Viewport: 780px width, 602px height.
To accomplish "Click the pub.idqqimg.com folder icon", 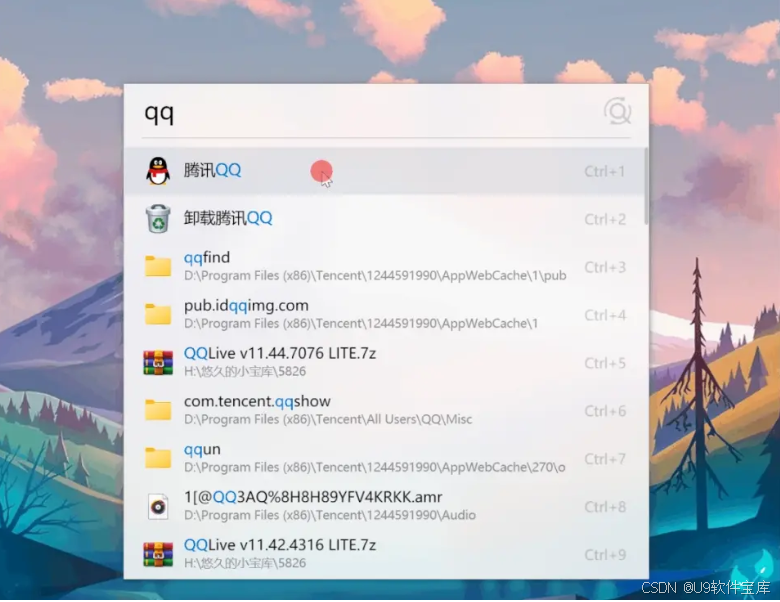I will click(x=158, y=314).
